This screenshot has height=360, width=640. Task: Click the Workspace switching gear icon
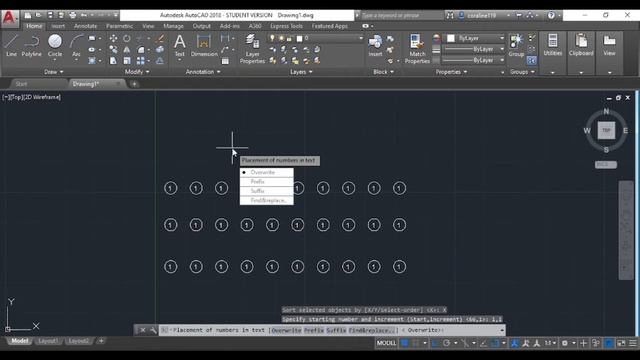coord(565,343)
